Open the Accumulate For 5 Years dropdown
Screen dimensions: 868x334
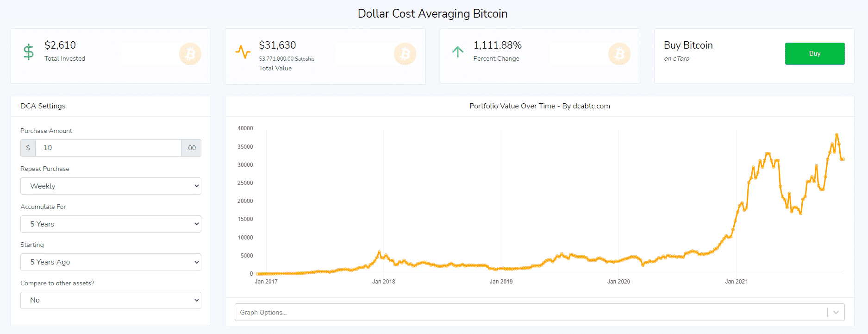(x=111, y=224)
